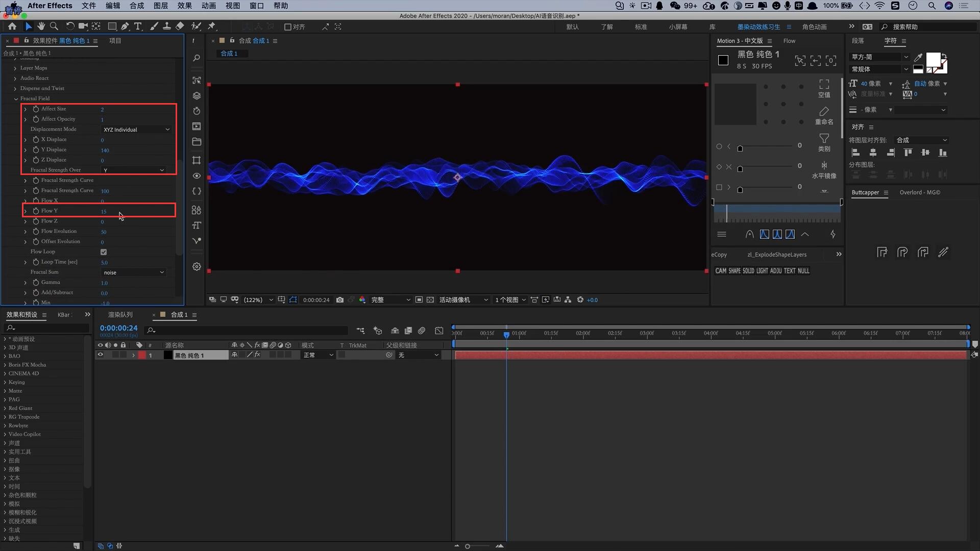Viewport: 980px width, 551px height.
Task: Click the 搜索帮助 search field
Action: (x=929, y=27)
